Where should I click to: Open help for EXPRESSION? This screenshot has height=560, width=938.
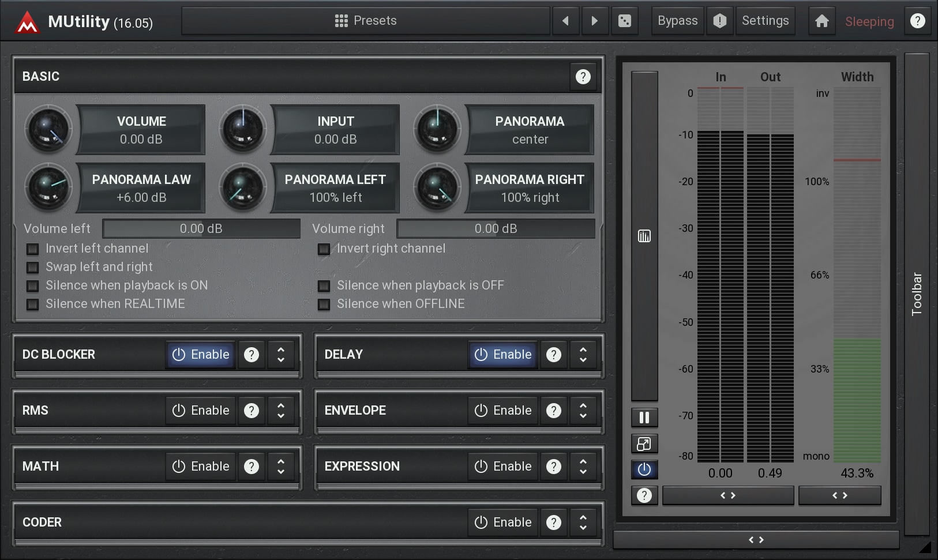click(x=554, y=467)
